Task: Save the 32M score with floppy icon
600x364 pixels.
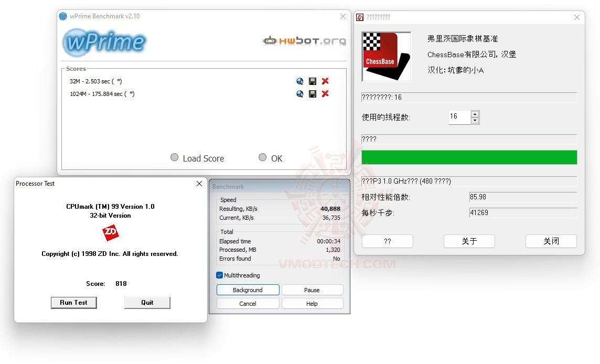Action: pos(313,81)
